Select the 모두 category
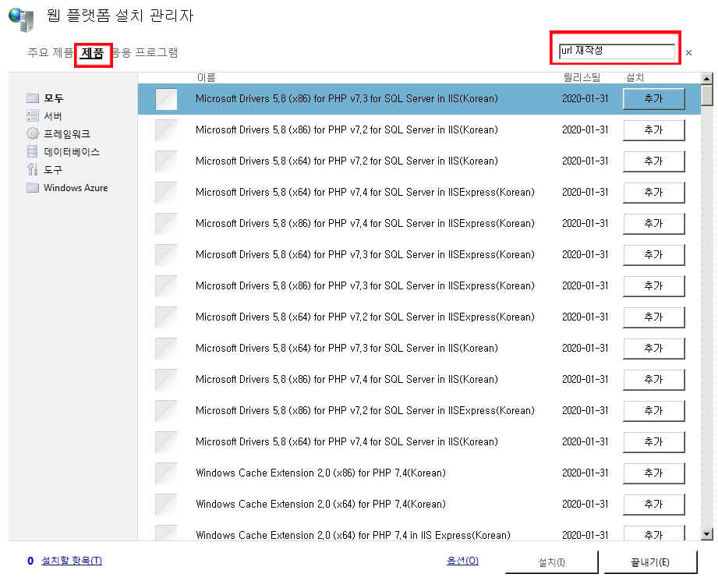The width and height of the screenshot is (718, 588). click(x=54, y=98)
